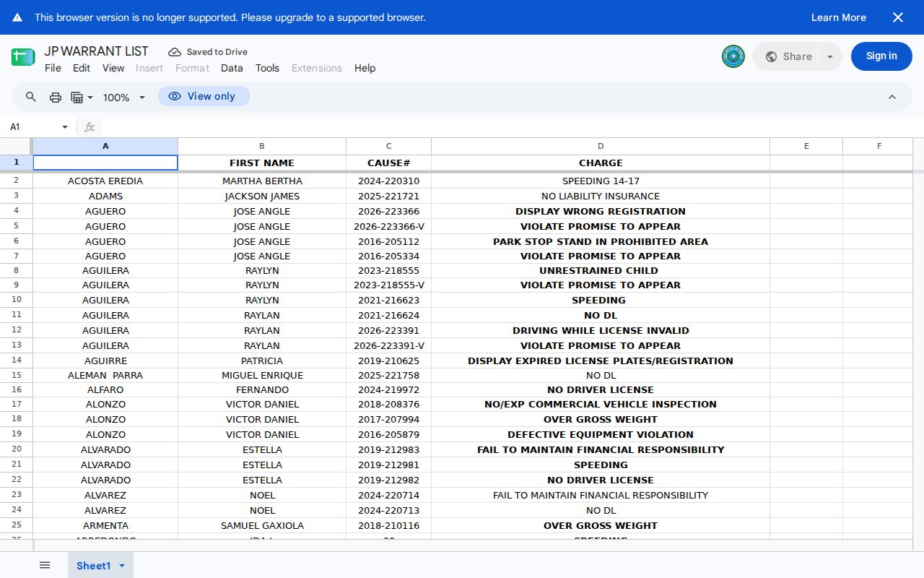Follow the Learn More link
The width and height of the screenshot is (924, 578).
click(839, 17)
